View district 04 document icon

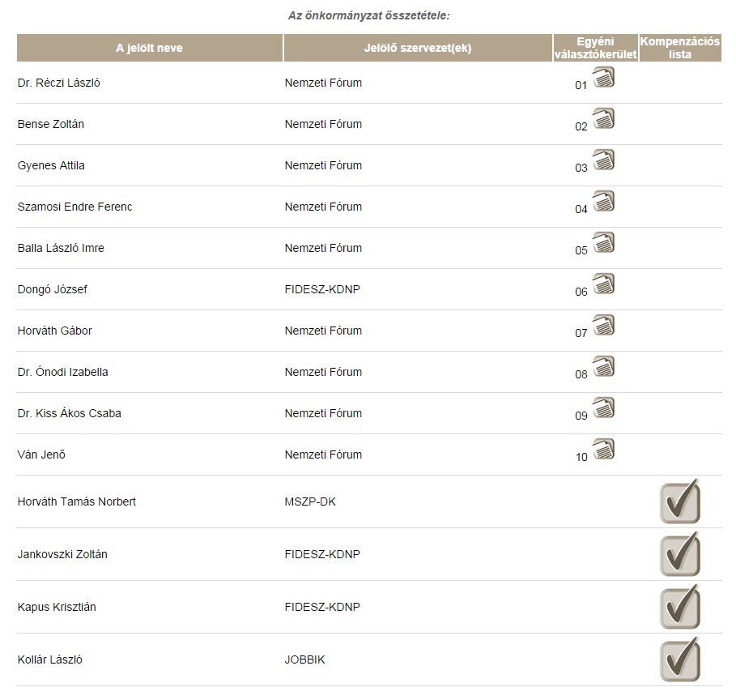[x=604, y=202]
